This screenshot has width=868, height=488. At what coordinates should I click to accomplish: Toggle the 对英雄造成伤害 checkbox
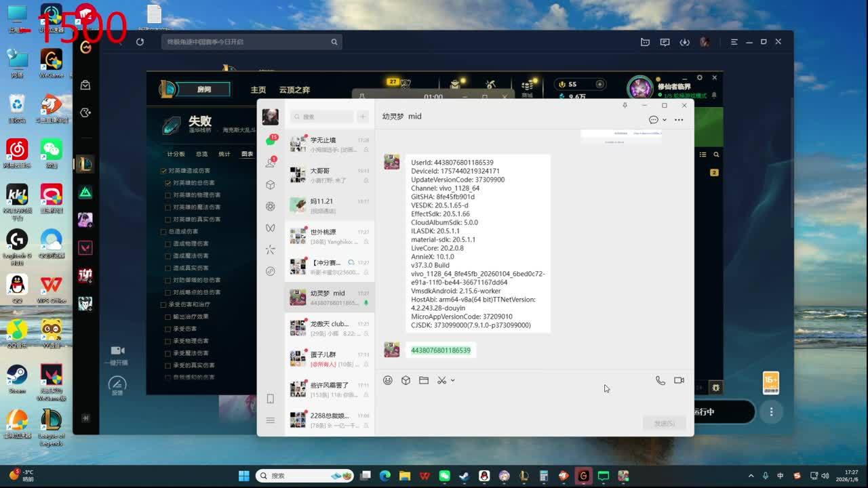163,171
